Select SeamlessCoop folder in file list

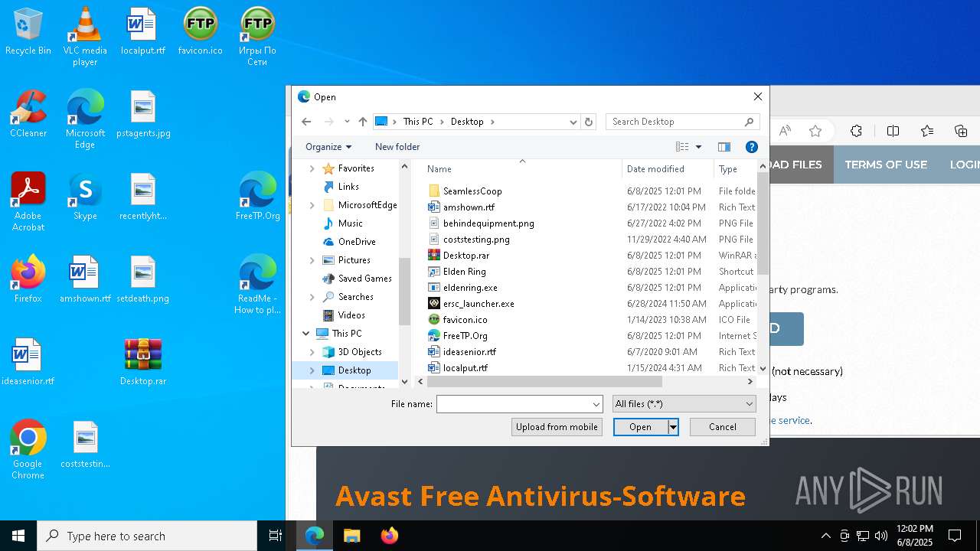tap(472, 191)
